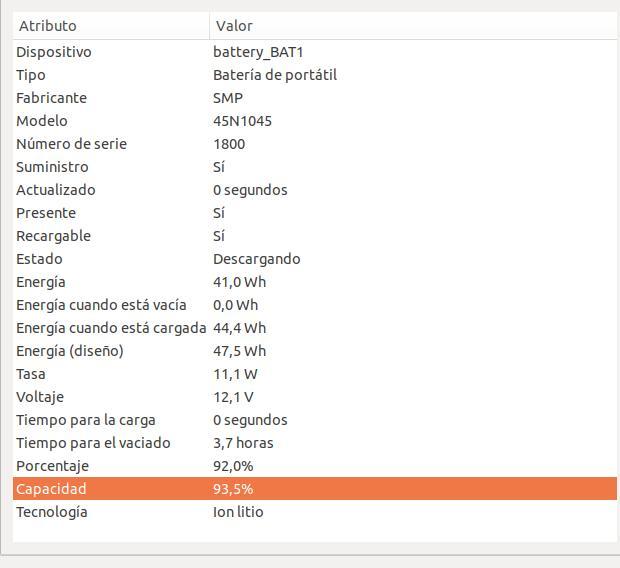620x568 pixels.
Task: Select the Tecnología row label
Action: coord(52,512)
